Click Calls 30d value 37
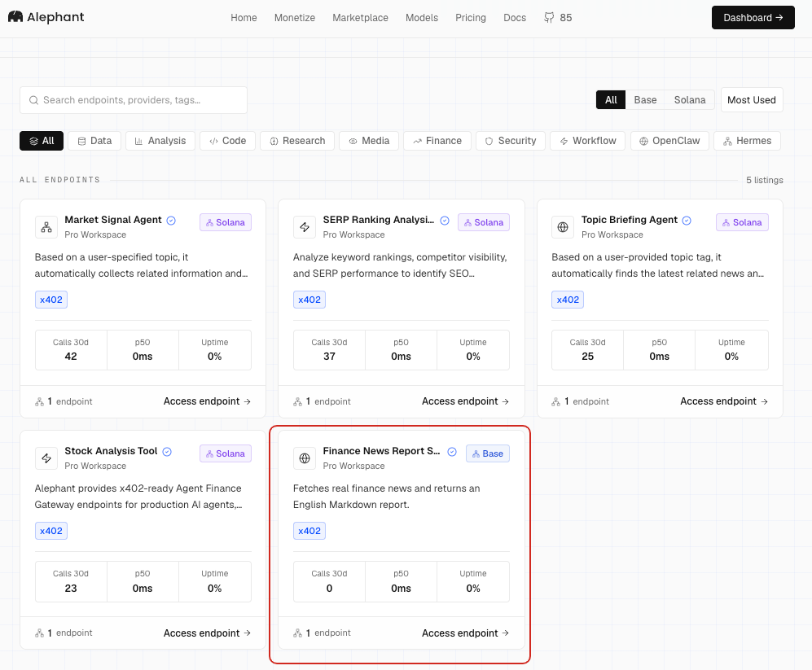This screenshot has height=670, width=812. 329,357
